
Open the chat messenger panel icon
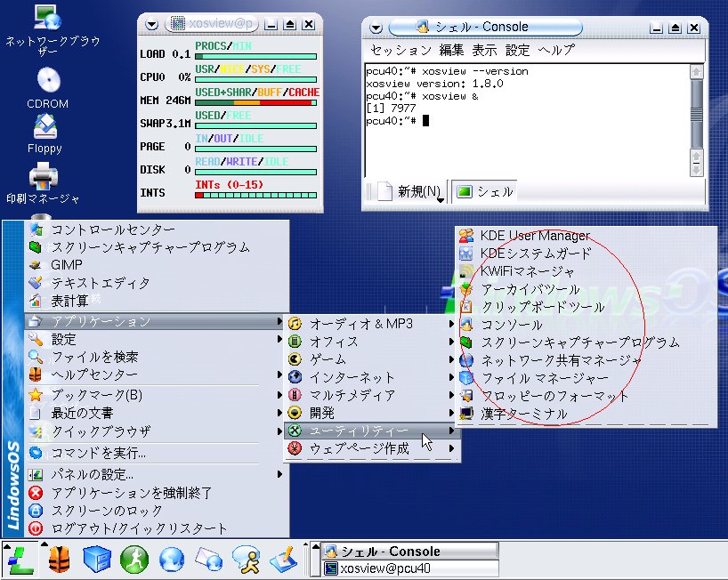pos(246,560)
